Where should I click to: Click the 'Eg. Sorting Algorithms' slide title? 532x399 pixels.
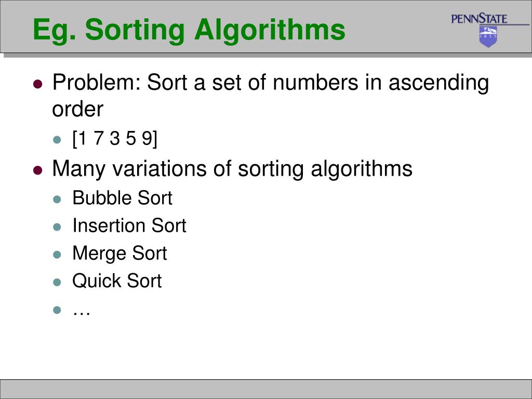(x=189, y=30)
